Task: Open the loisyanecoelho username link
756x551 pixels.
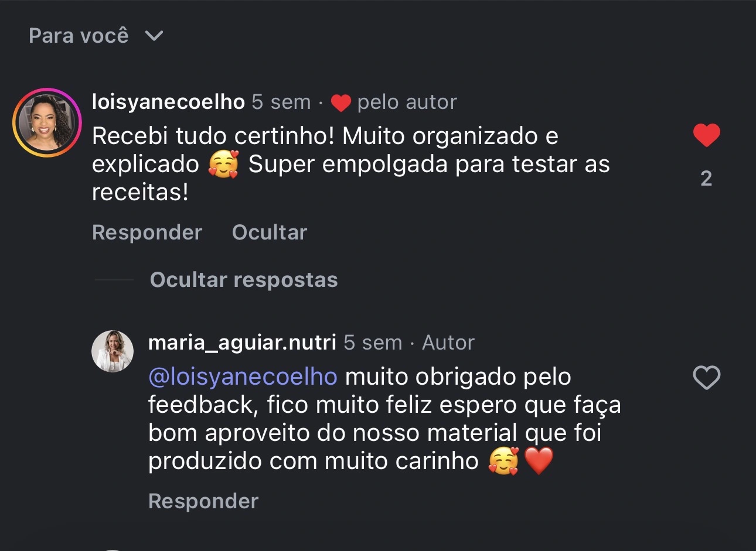Action: [168, 102]
